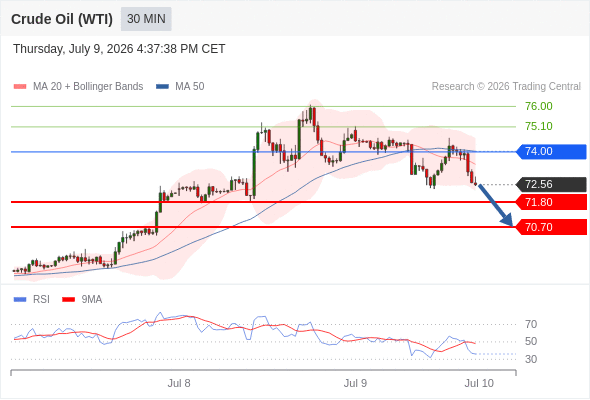Click the 76.00 green resistance label
Viewport: 590px width, 400px height.
[539, 106]
